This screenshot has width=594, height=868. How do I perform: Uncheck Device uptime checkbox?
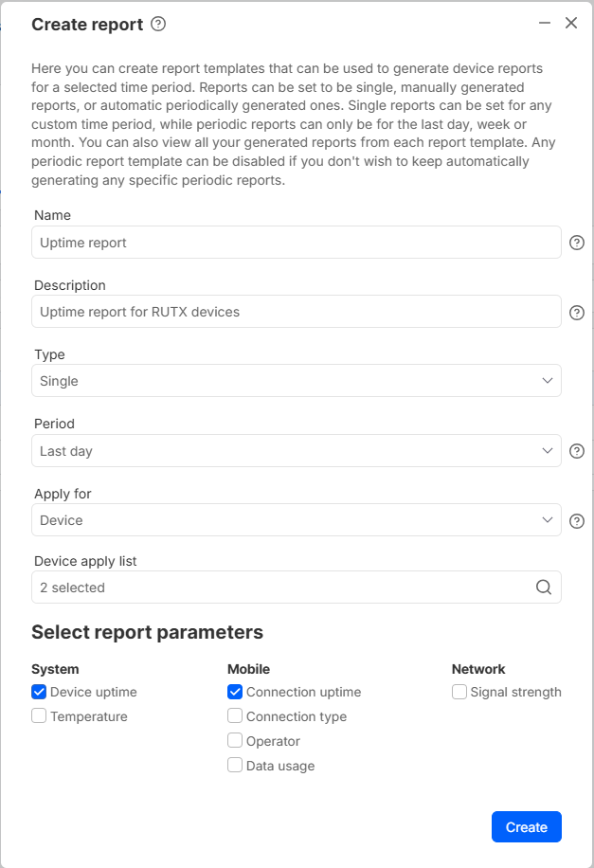click(x=39, y=692)
